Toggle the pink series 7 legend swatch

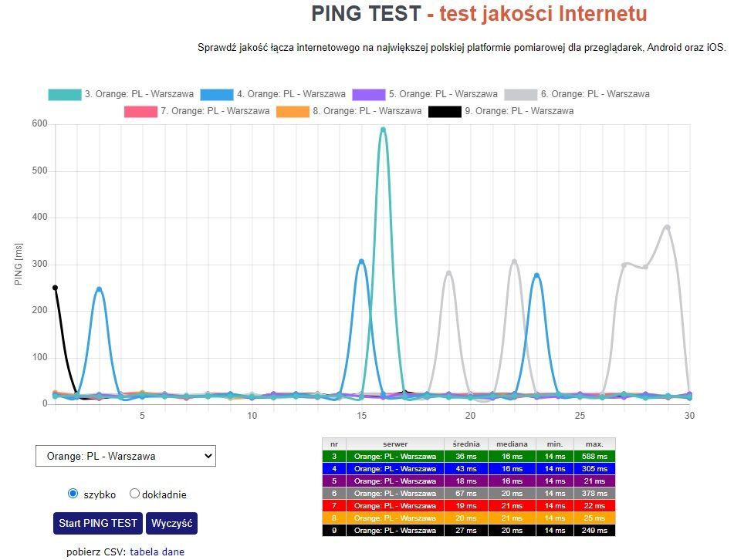(x=140, y=111)
